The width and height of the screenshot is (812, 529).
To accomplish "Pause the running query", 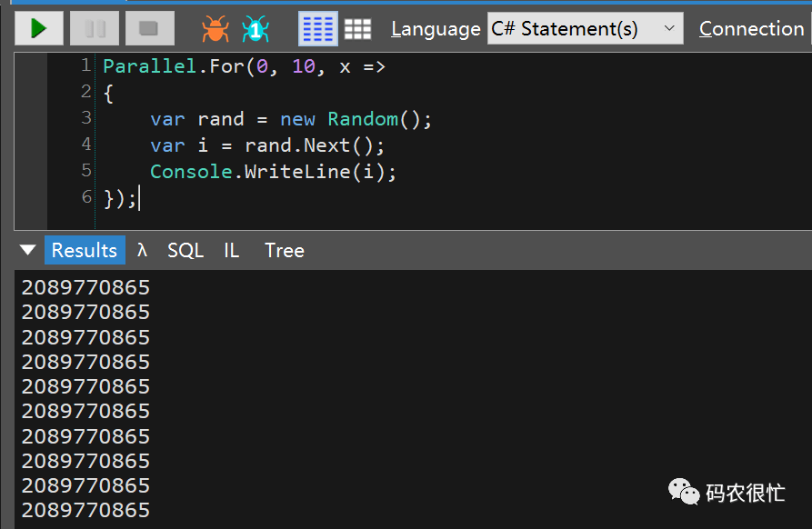I will point(95,28).
